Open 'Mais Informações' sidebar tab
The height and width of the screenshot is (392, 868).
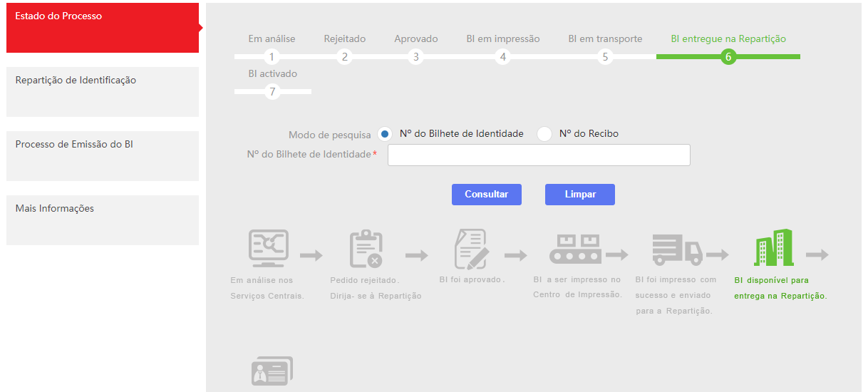(103, 220)
